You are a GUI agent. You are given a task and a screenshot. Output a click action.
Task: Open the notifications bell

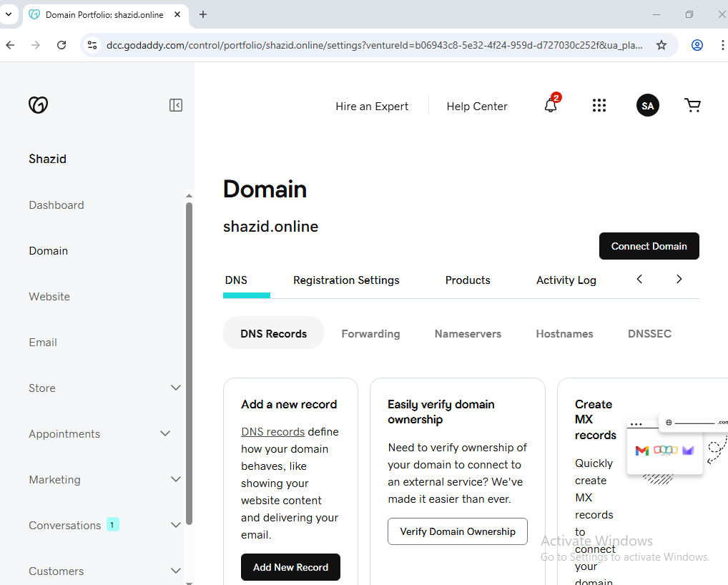click(x=551, y=105)
